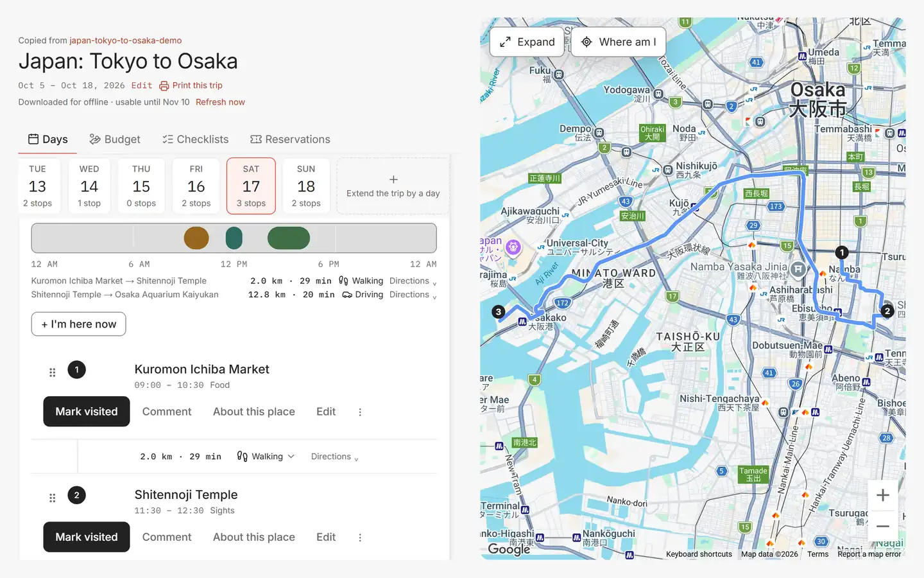Mark Shitennoji Temple as visited
Viewport: 924px width, 578px height.
[87, 537]
